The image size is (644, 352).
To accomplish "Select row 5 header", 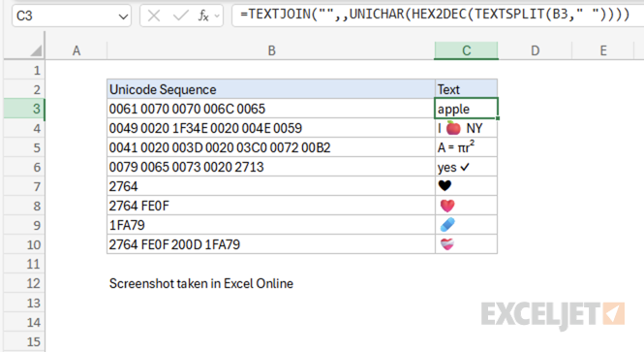I will tap(24, 147).
